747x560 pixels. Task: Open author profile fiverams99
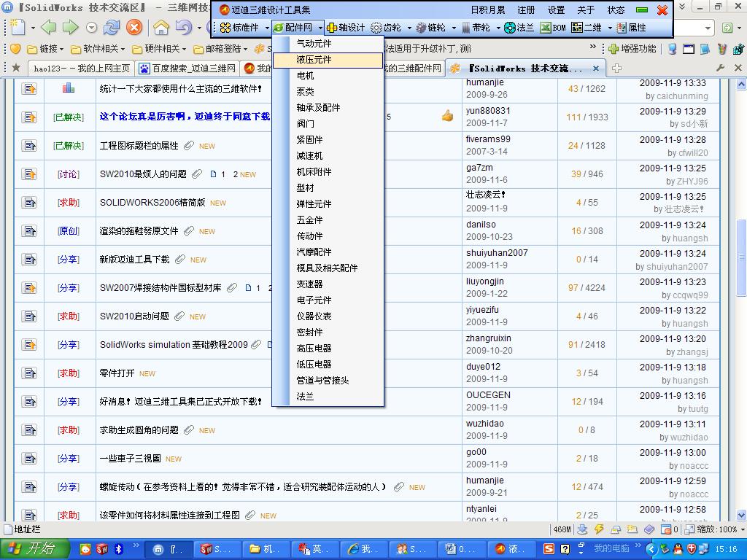point(488,139)
